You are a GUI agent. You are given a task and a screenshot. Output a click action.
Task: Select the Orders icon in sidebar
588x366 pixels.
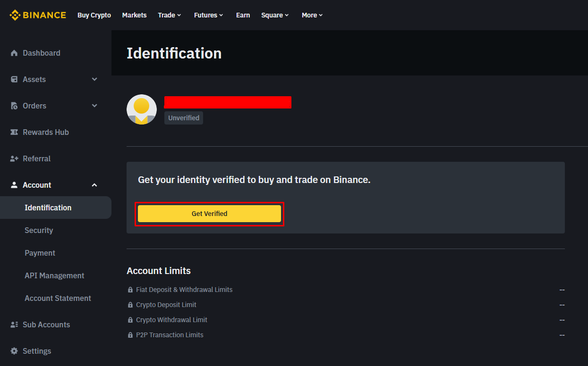14,106
